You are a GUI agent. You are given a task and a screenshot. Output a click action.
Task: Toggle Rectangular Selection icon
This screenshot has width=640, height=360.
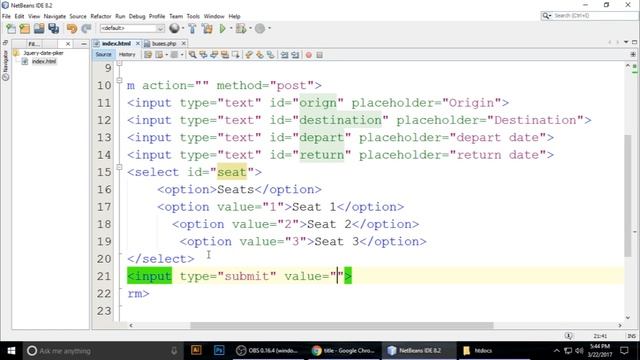click(x=236, y=55)
